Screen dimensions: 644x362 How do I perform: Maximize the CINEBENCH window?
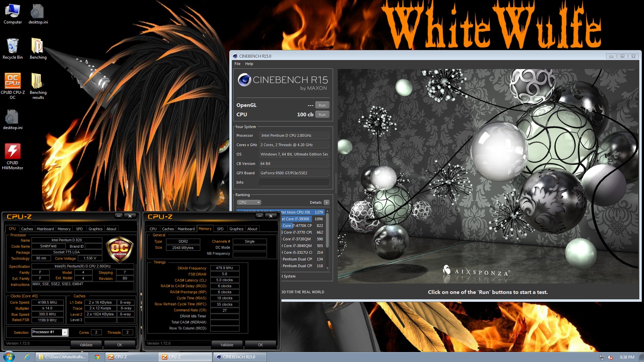point(622,56)
